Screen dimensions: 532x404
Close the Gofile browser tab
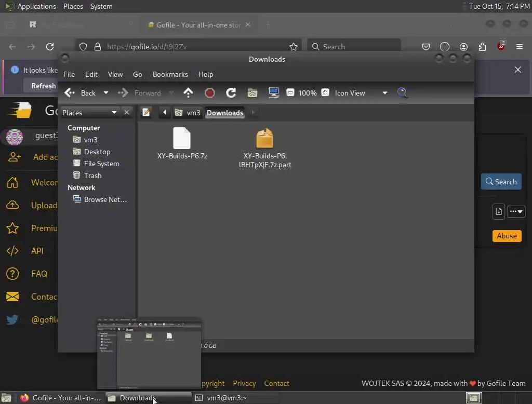248,25
